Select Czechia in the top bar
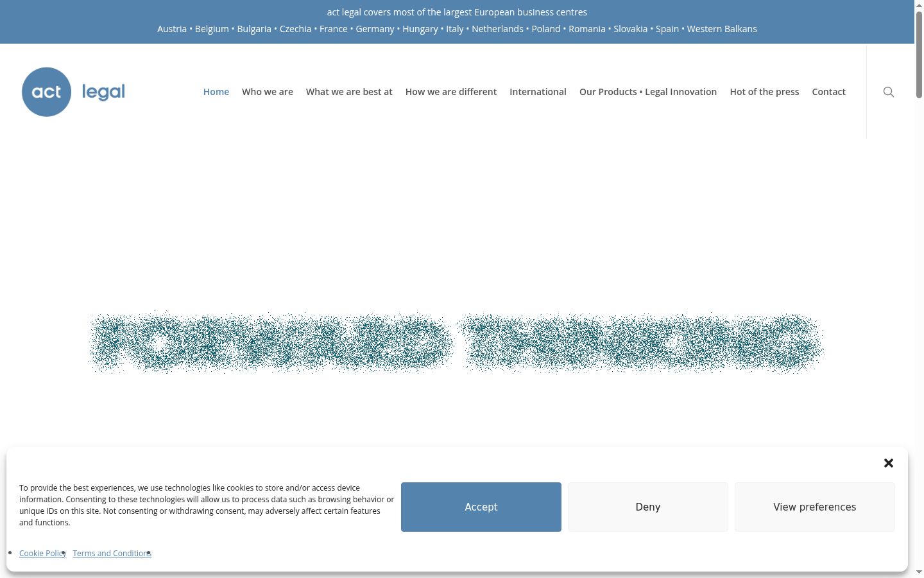The height and width of the screenshot is (578, 924). (295, 29)
